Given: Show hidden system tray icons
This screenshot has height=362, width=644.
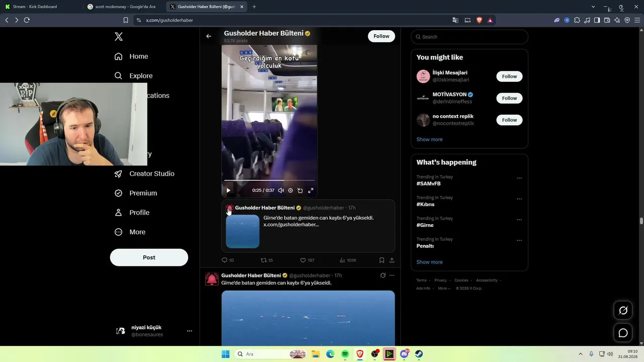Looking at the screenshot, I should [x=580, y=354].
